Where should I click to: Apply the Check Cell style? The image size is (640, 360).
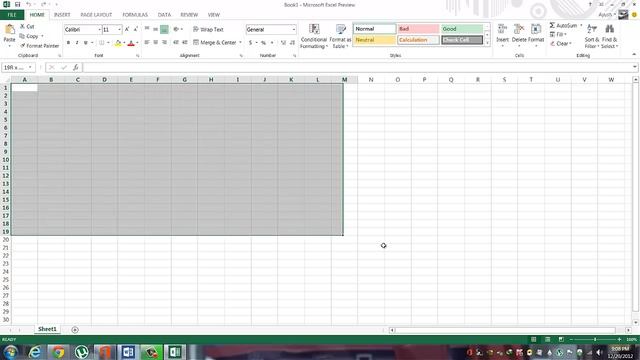(462, 40)
